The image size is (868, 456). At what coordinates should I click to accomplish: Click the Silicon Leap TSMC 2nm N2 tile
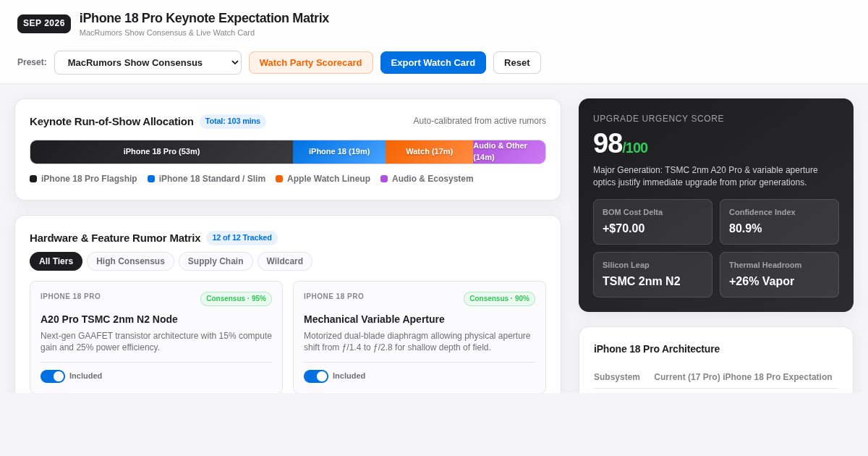coord(652,274)
